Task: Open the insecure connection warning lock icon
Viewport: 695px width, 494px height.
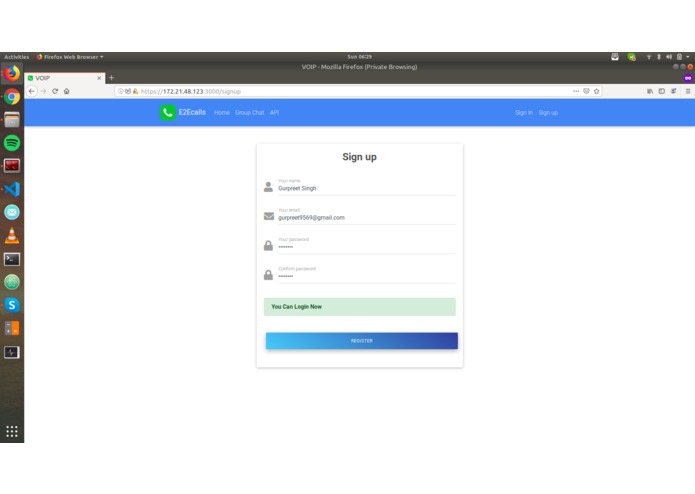Action: click(x=135, y=91)
